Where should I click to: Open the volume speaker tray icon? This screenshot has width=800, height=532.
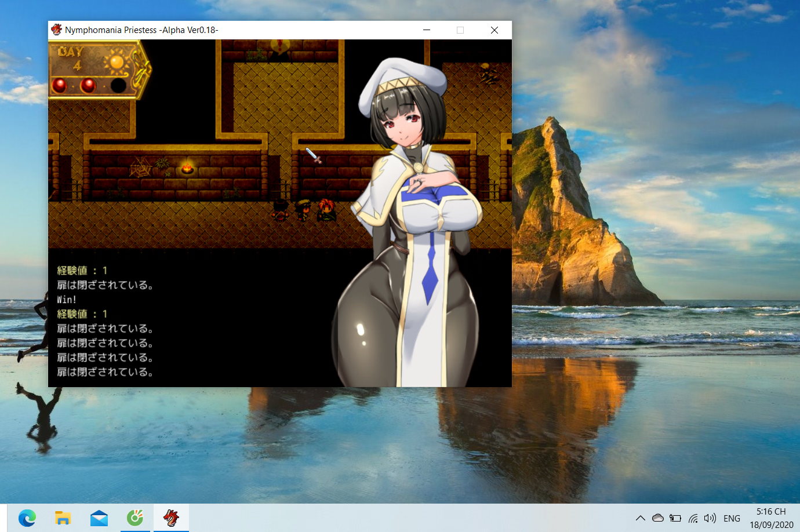coord(710,518)
